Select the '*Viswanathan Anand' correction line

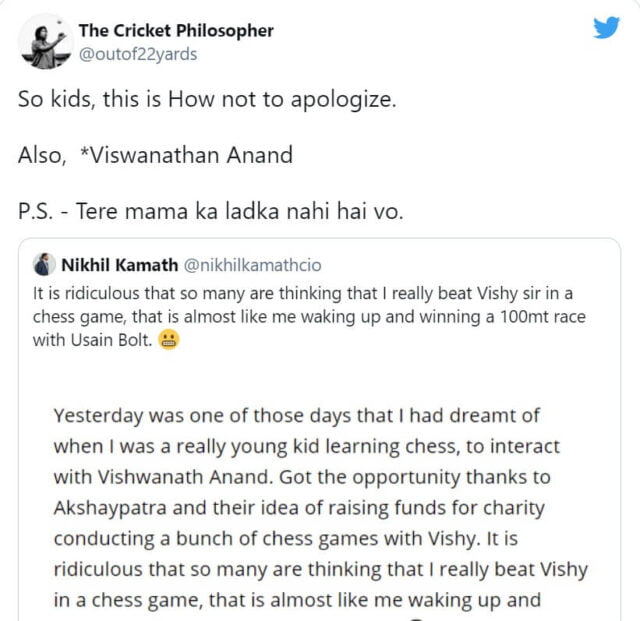pyautogui.click(x=155, y=156)
